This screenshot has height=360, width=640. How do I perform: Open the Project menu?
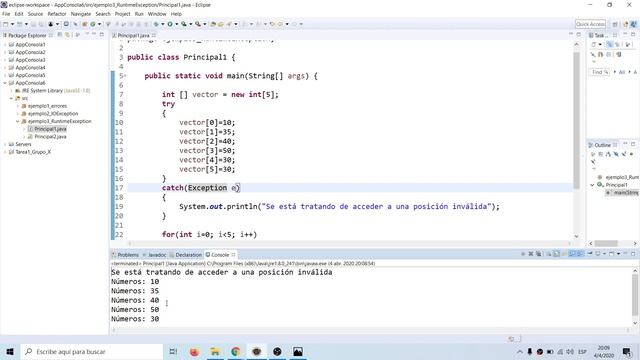point(122,14)
